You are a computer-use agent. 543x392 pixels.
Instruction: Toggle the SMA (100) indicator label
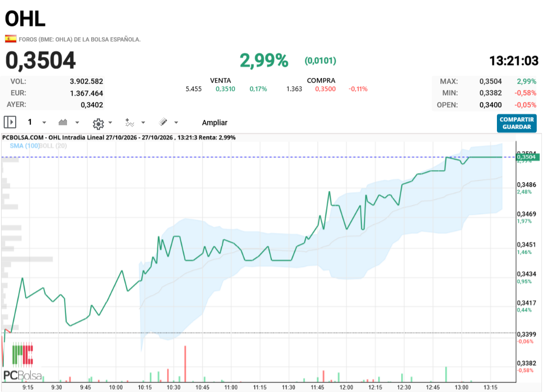[24, 145]
